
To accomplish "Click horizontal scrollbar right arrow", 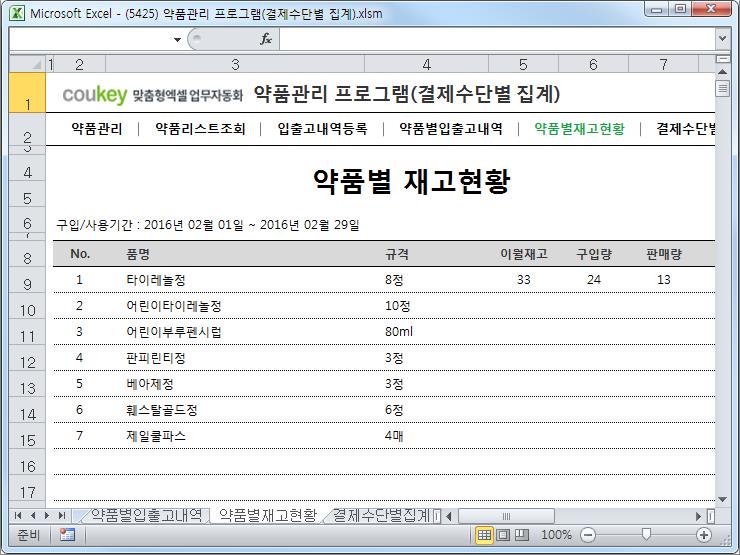I will (x=698, y=516).
